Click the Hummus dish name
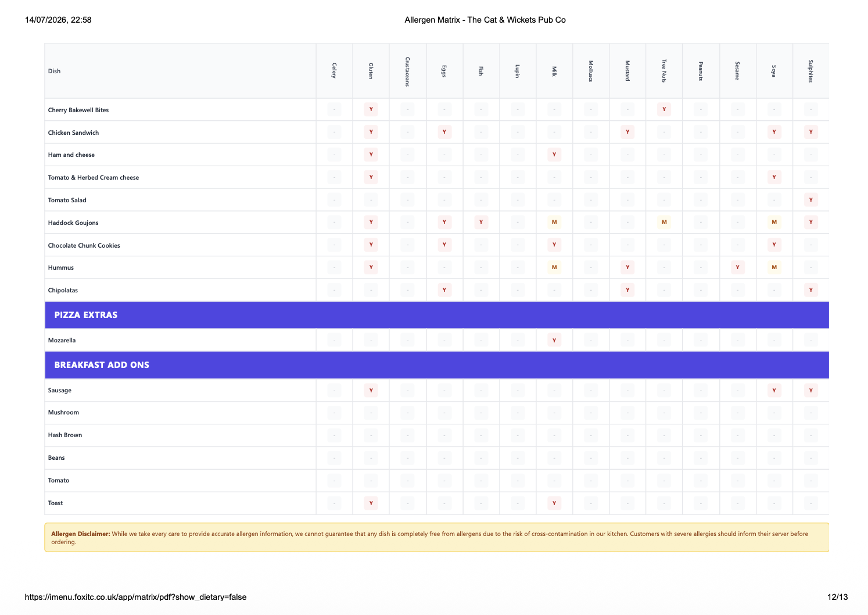 [60, 267]
